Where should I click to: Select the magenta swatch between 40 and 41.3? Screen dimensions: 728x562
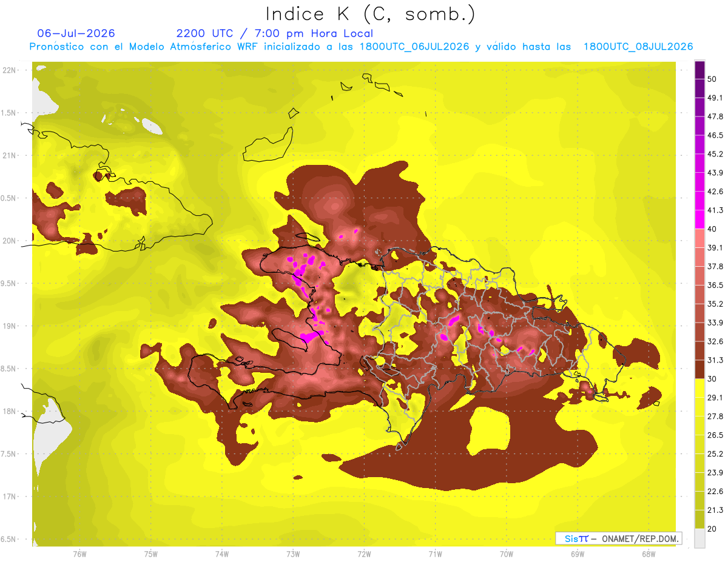(x=699, y=219)
